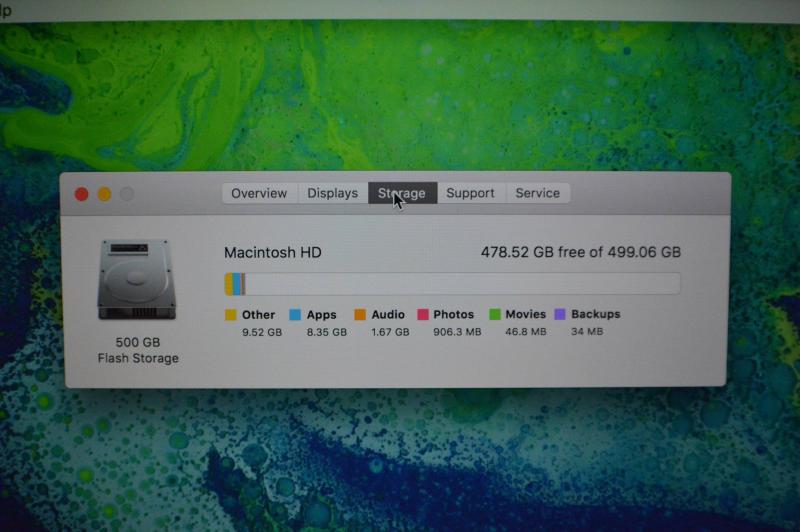The height and width of the screenshot is (532, 800).
Task: Click the green Movies legend swatch
Action: [x=494, y=315]
